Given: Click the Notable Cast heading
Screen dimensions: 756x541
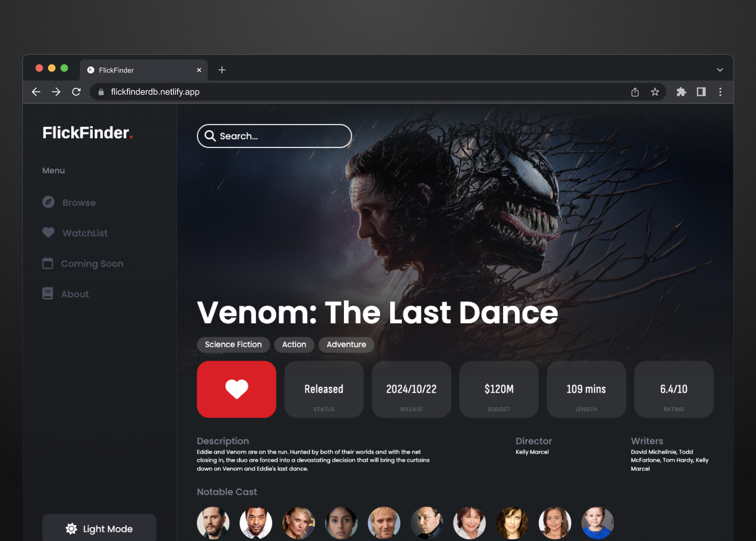Looking at the screenshot, I should tap(227, 492).
